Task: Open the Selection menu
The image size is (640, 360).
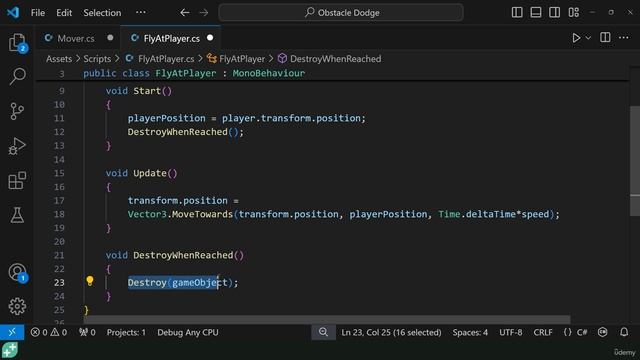Action: [x=102, y=13]
